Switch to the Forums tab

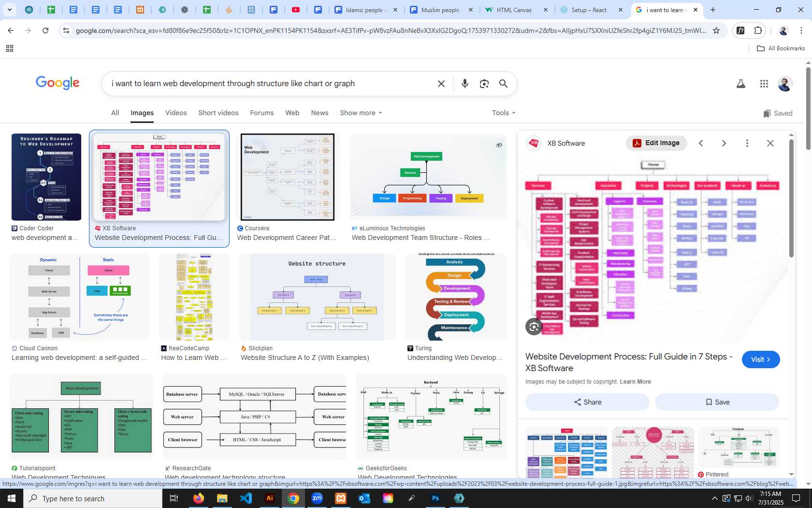[x=262, y=113]
